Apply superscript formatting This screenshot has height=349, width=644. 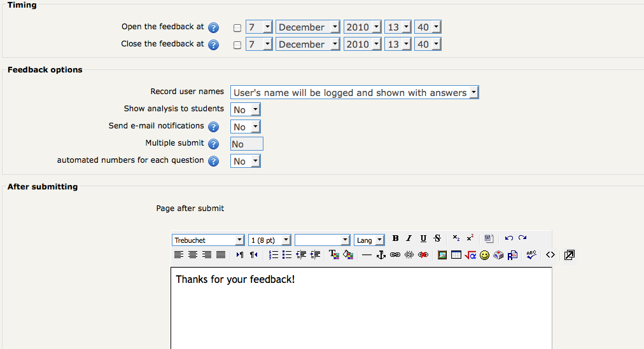tap(470, 238)
